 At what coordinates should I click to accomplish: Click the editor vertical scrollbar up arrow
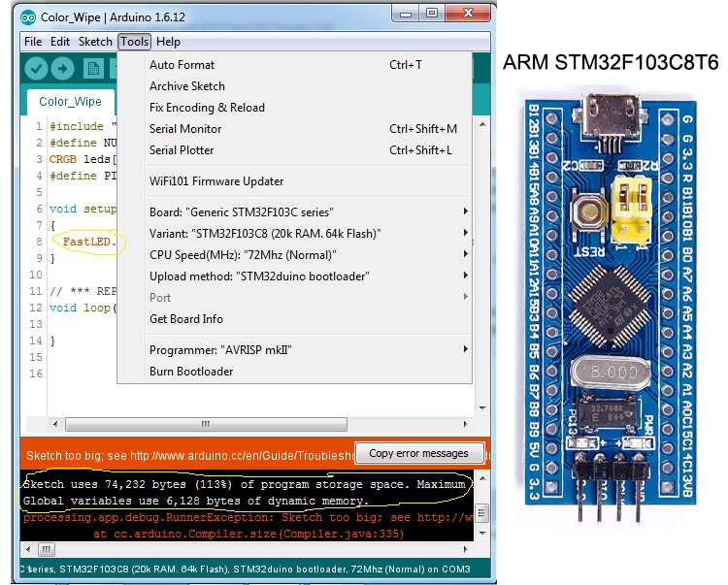coord(482,125)
